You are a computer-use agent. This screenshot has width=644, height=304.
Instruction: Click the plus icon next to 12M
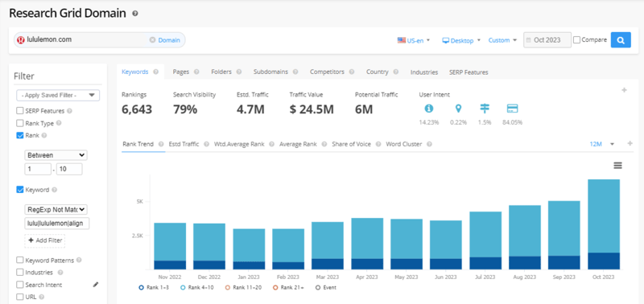pos(630,144)
